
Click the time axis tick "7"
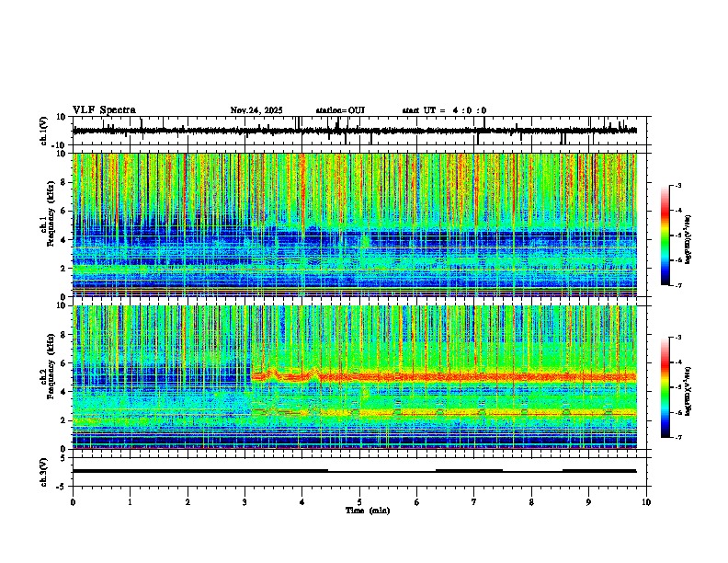point(474,502)
